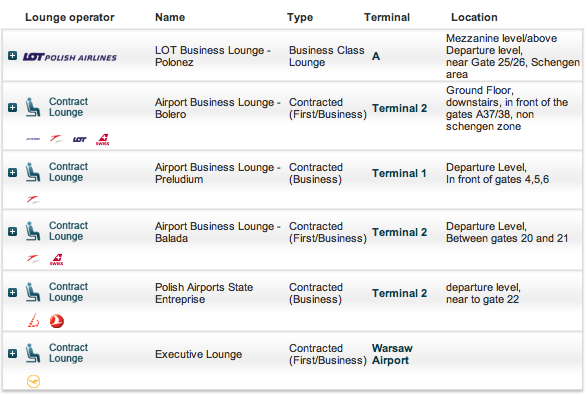Image resolution: width=588 pixels, height=395 pixels.
Task: Open the Warsaw Airport terminal link
Action: pos(392,354)
